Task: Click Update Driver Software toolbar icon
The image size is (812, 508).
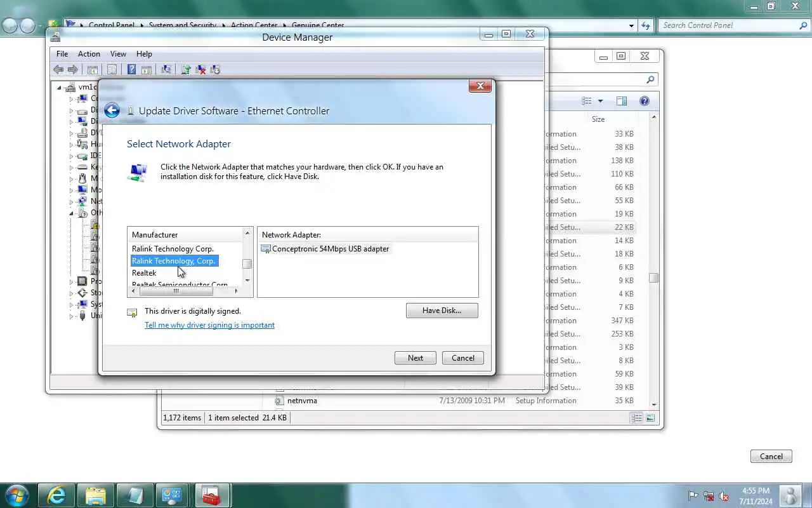Action: [x=186, y=70]
